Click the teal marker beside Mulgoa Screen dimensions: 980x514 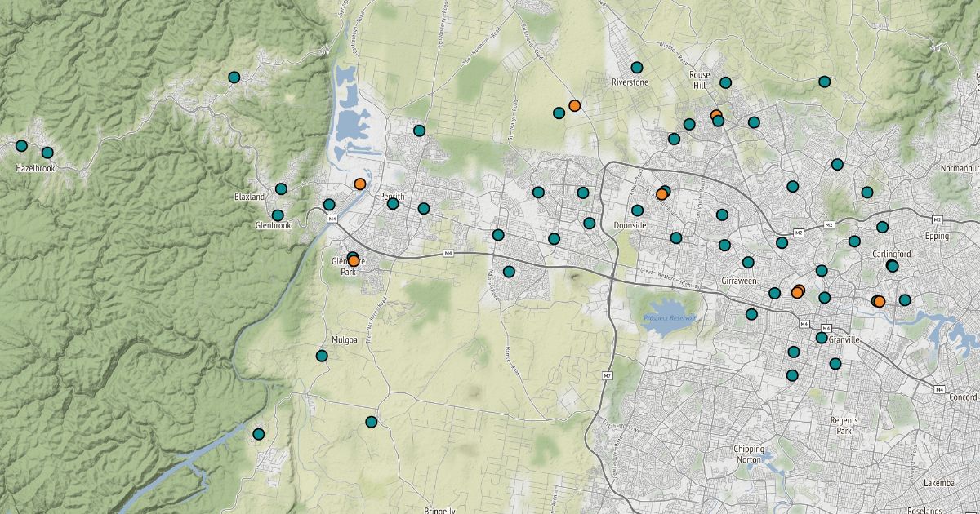(322, 356)
